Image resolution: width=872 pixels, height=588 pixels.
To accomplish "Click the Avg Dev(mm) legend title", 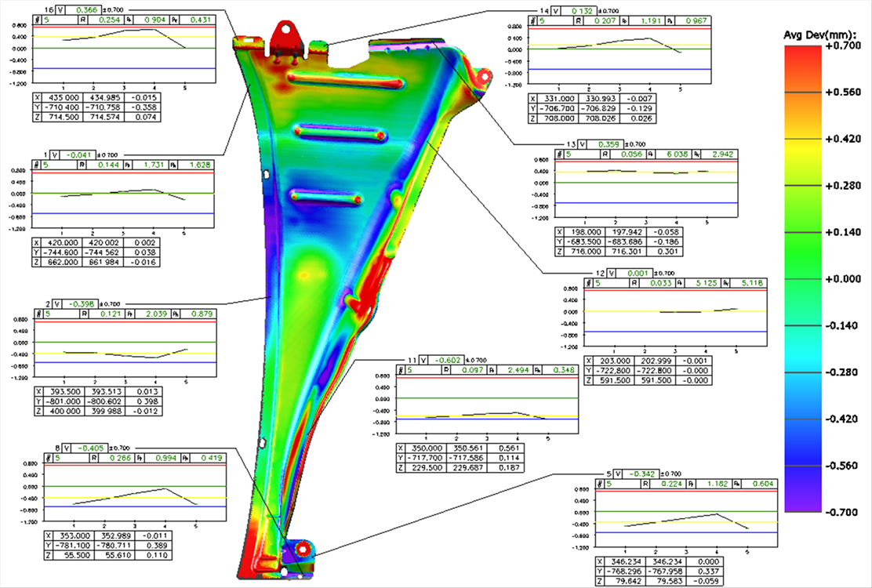I will tap(821, 35).
